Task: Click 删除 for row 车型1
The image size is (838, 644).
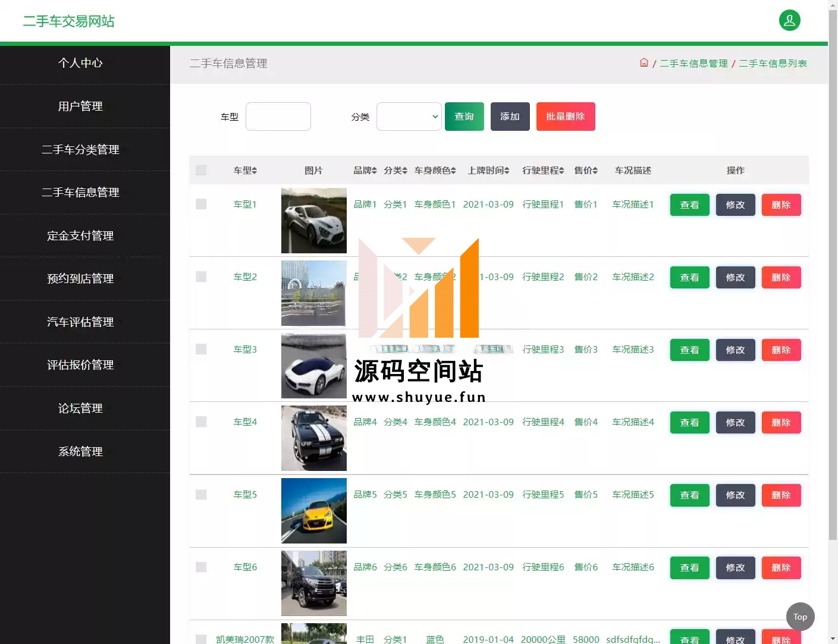Action: click(x=781, y=205)
